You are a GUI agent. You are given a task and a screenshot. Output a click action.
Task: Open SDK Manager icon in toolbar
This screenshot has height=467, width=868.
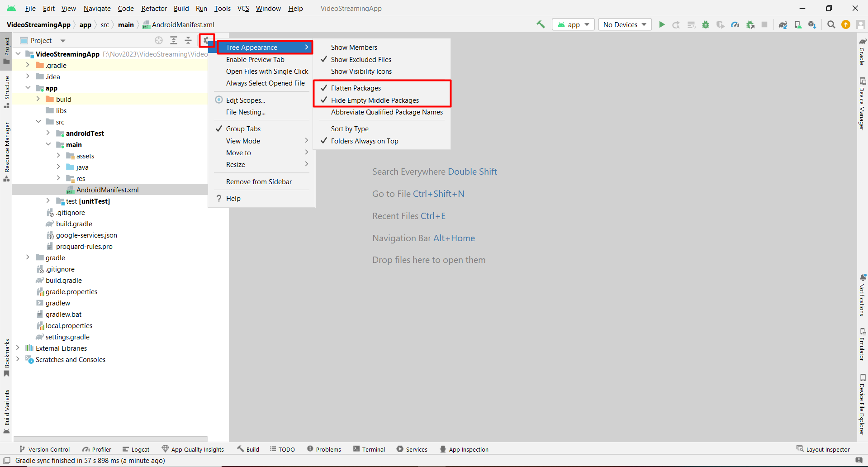(812, 24)
